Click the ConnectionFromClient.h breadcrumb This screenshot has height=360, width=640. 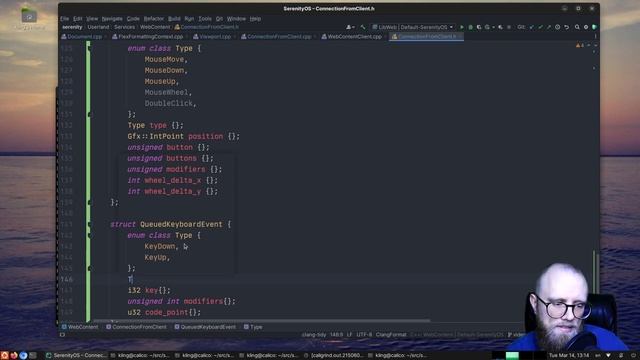pyautogui.click(x=207, y=27)
